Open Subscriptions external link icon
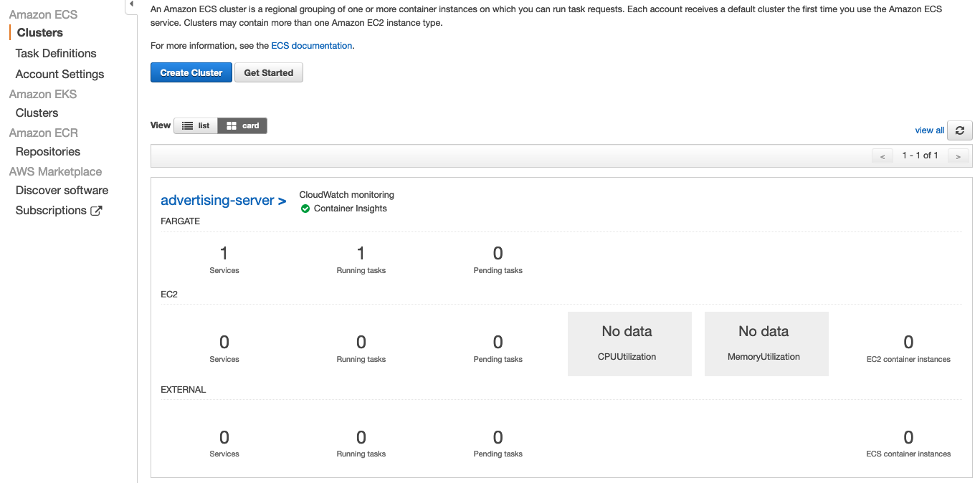The height and width of the screenshot is (483, 980). point(96,211)
